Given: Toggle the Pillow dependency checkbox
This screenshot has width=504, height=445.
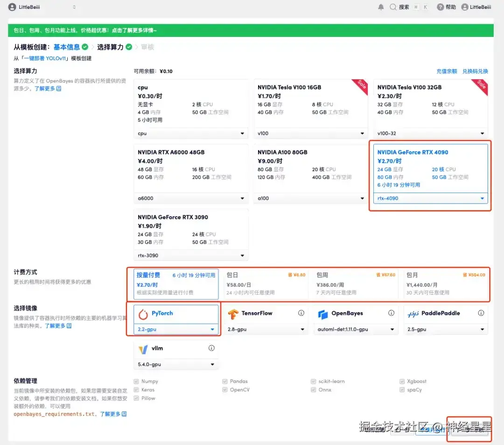Looking at the screenshot, I should coord(136,398).
